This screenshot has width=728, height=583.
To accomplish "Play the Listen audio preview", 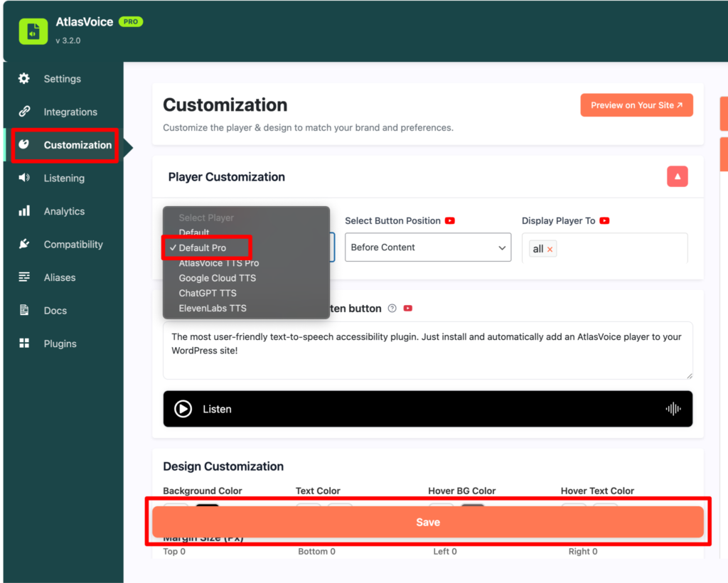I will (x=183, y=409).
